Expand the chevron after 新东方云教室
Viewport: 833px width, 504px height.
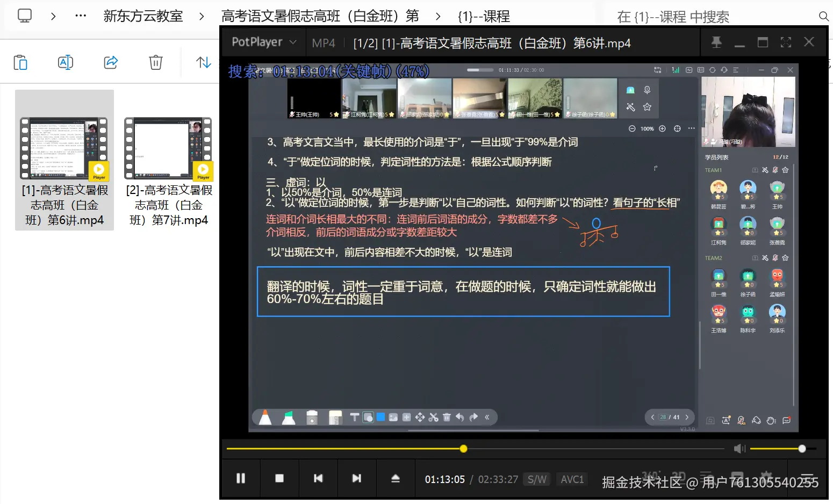pyautogui.click(x=202, y=16)
